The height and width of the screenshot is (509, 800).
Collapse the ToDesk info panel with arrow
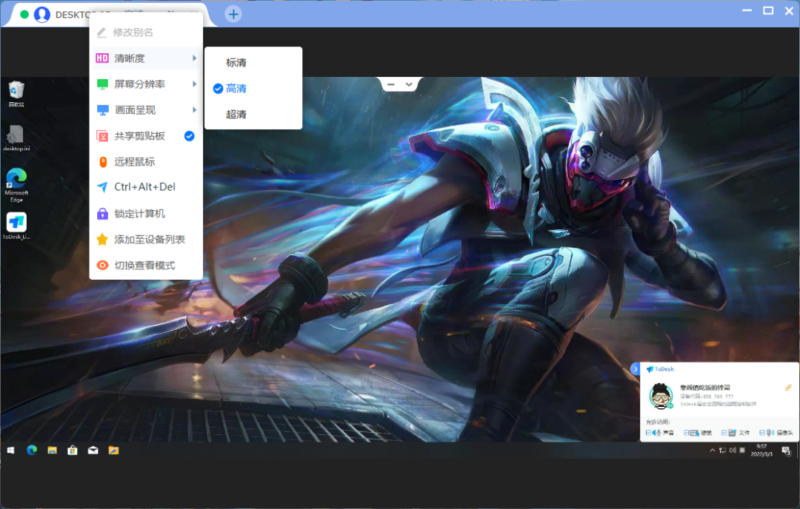pyautogui.click(x=635, y=369)
